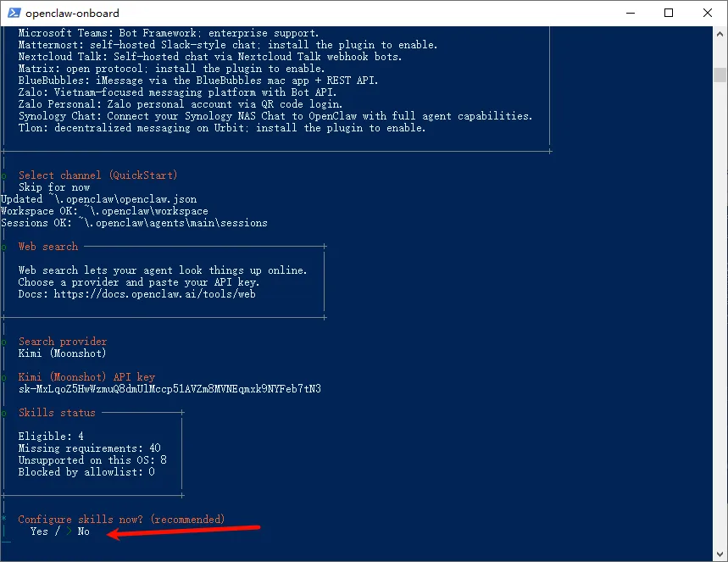This screenshot has width=728, height=562.
Task: Click the "Configure skills now?" prompt text
Action: (x=121, y=520)
